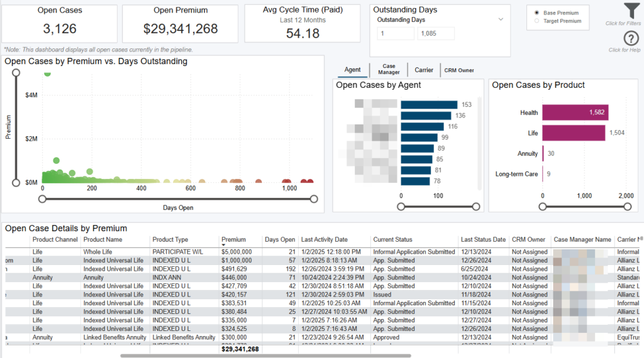Click sort arrow under Premium column header
Screen dimensions: 644x358
click(223, 245)
